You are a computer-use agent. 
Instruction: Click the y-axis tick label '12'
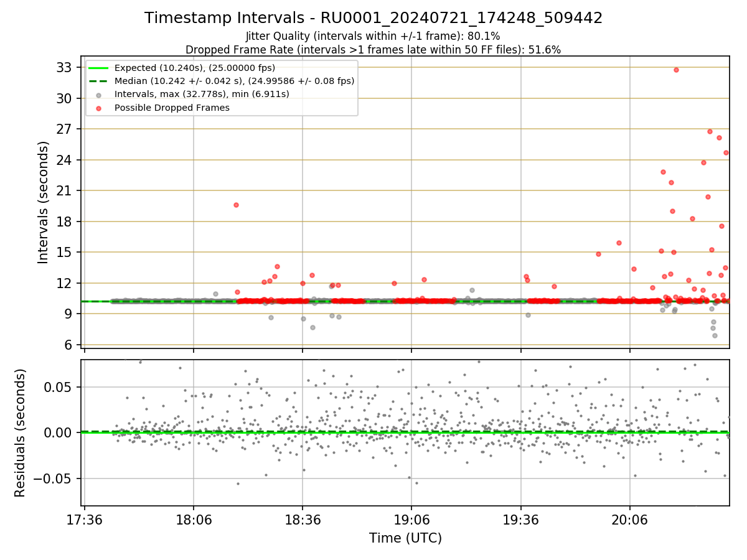[64, 283]
